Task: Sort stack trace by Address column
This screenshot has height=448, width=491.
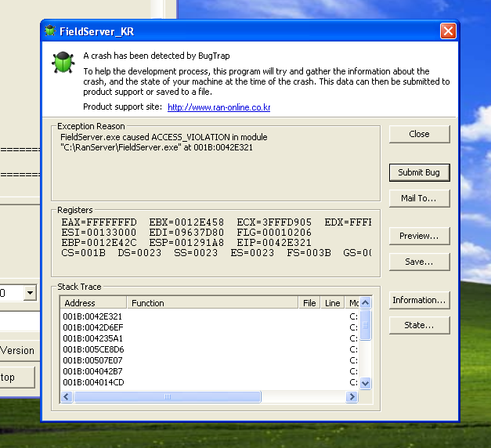Action: tap(93, 303)
